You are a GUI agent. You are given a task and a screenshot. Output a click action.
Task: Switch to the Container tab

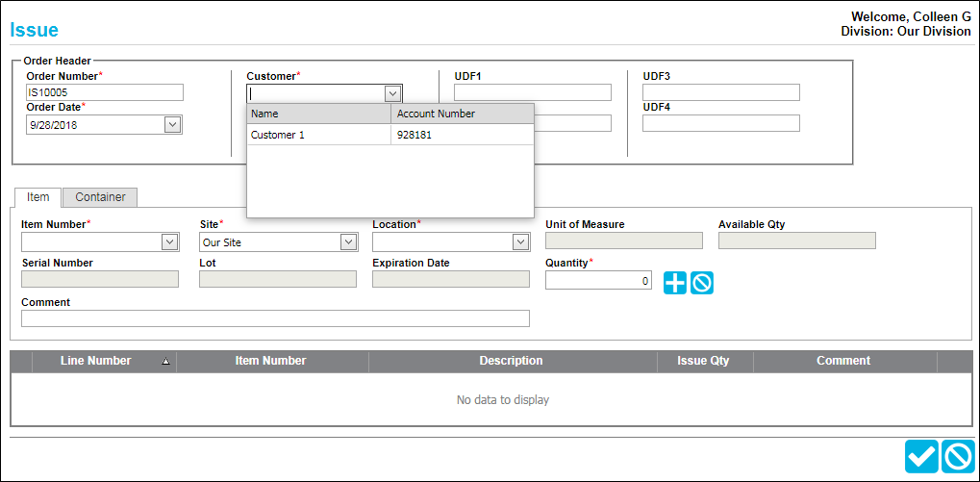point(101,197)
